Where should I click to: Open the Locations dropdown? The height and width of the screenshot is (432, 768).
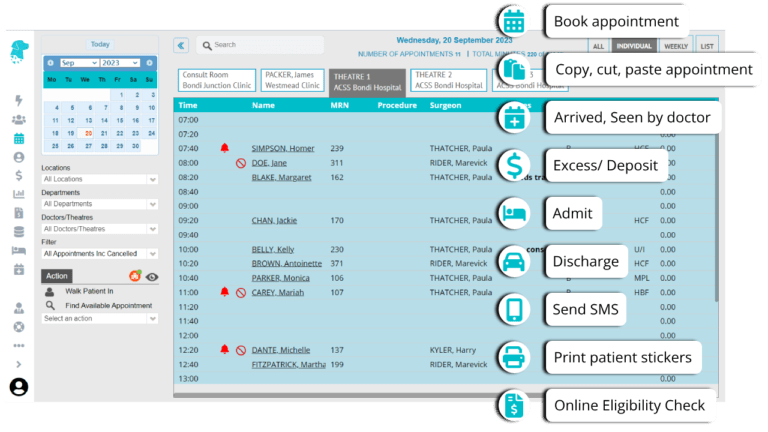pos(99,179)
